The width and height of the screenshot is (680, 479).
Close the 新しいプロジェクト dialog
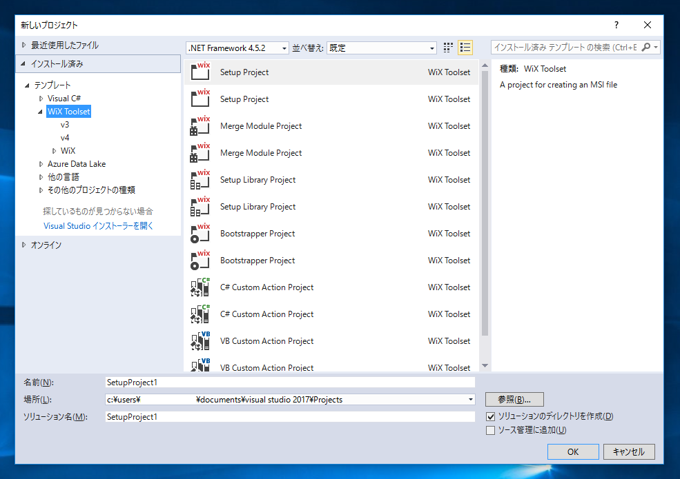pyautogui.click(x=647, y=25)
